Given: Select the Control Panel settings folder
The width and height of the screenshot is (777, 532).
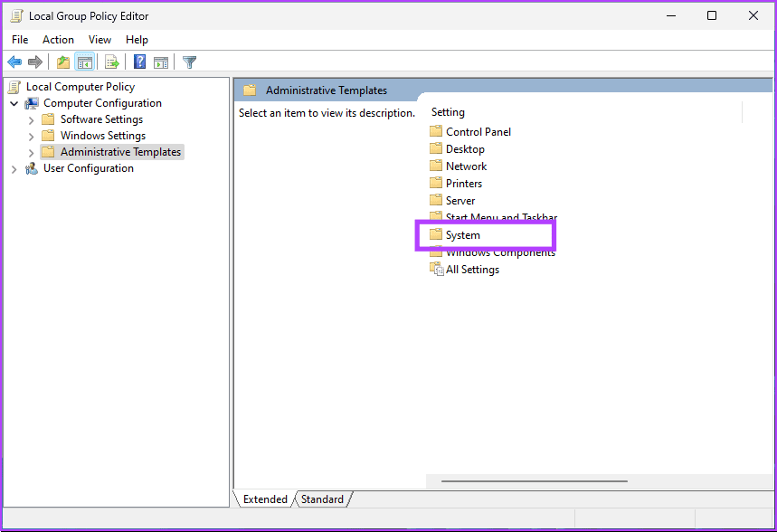Looking at the screenshot, I should coord(478,131).
